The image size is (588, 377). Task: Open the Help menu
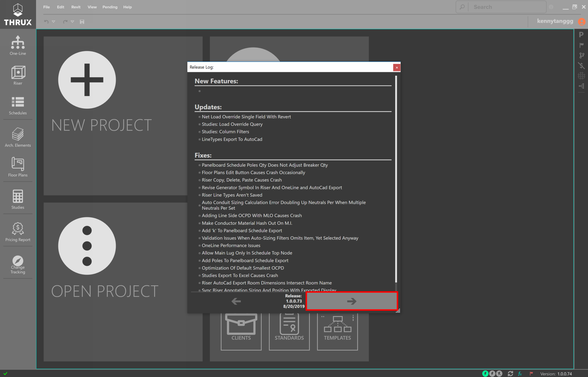(127, 7)
